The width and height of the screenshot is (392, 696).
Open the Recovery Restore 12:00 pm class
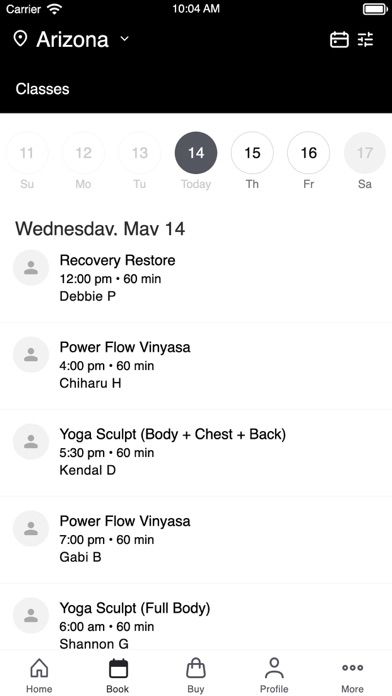196,278
